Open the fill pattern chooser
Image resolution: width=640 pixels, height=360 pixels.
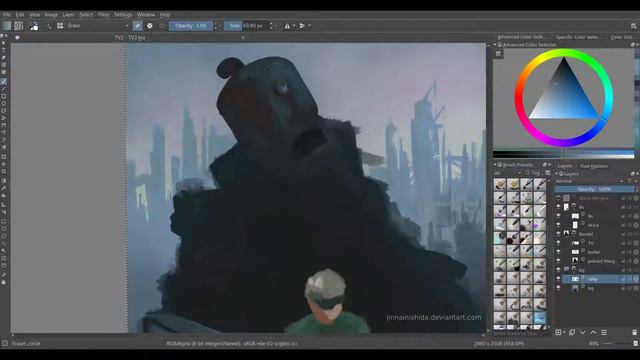point(19,26)
